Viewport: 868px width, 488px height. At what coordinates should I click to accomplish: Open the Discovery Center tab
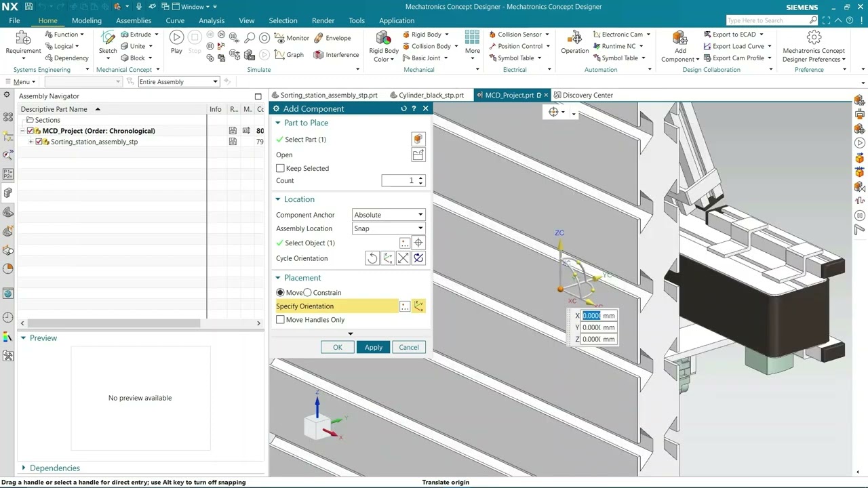point(583,95)
